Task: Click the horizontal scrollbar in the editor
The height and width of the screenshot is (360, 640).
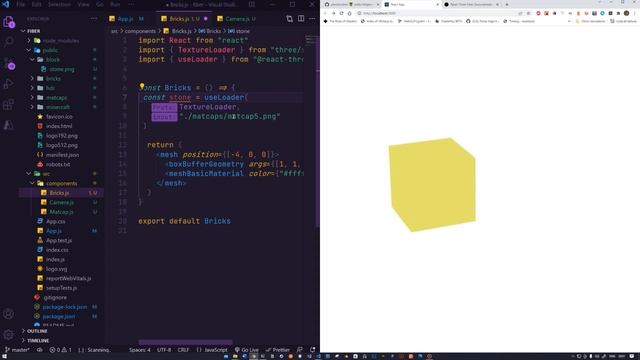Action: pyautogui.click(x=185, y=342)
